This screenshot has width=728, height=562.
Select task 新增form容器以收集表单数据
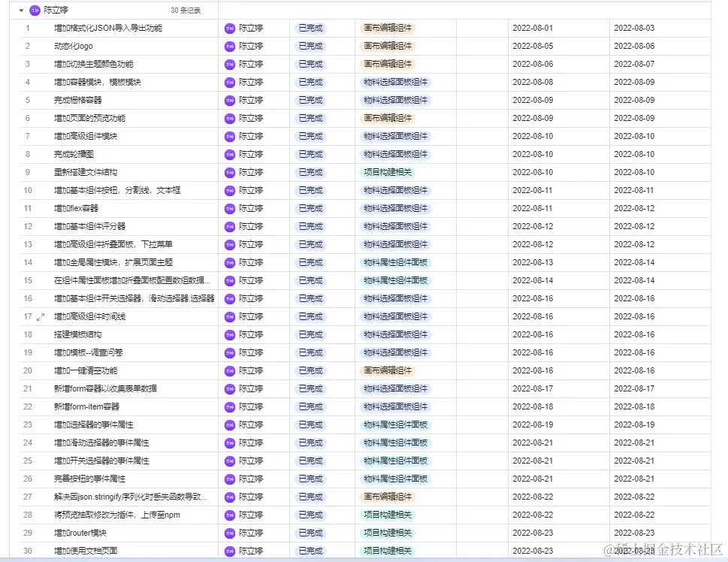click(x=105, y=388)
